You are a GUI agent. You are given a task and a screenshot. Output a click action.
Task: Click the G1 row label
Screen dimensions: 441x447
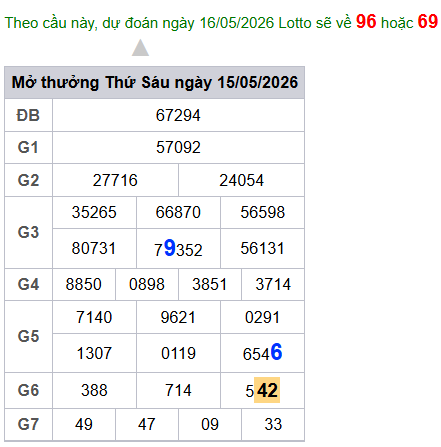28,147
